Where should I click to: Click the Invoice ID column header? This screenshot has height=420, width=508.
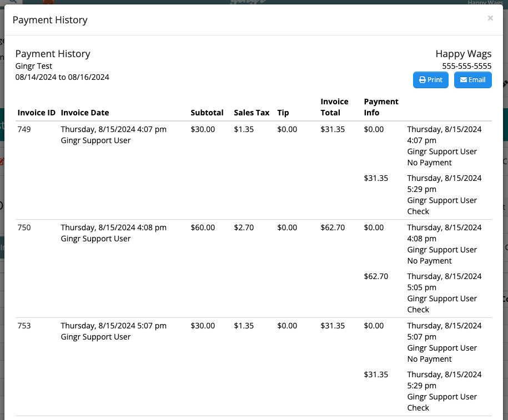coord(36,113)
